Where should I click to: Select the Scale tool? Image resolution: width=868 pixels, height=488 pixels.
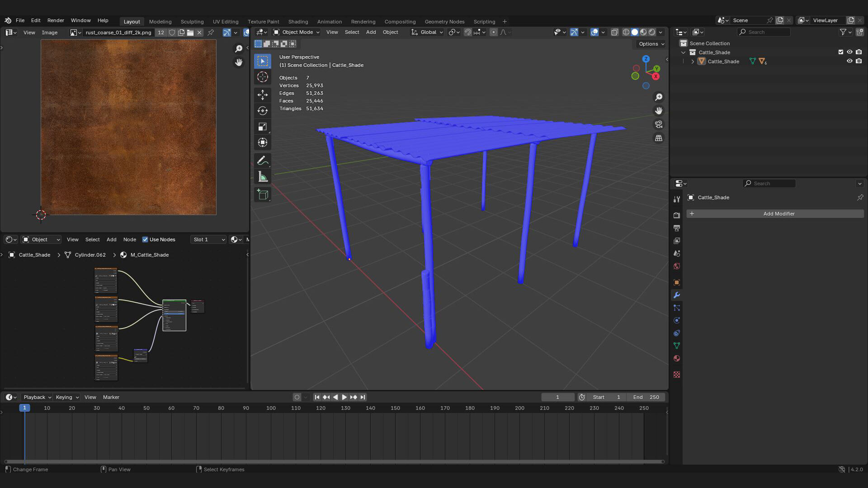pyautogui.click(x=263, y=127)
